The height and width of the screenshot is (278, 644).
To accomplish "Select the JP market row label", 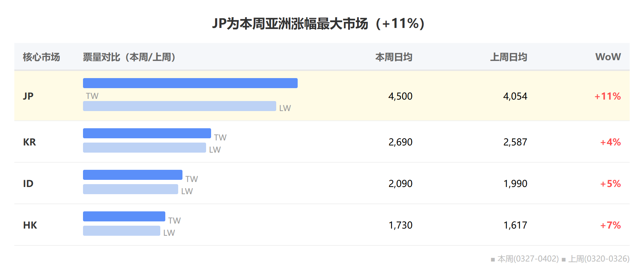I will [x=28, y=96].
